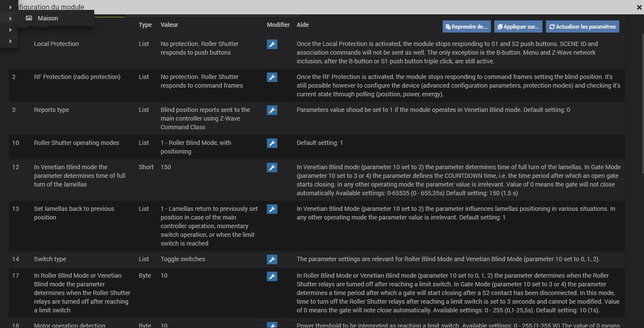Refresh with Actualiser les paramètres
This screenshot has width=644, height=328.
coord(582,26)
